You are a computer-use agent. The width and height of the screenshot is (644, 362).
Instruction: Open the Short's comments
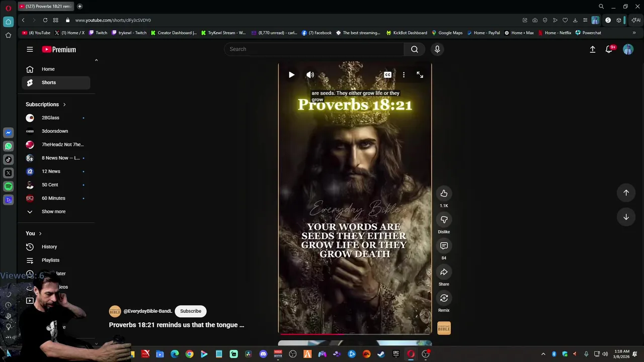tap(444, 246)
